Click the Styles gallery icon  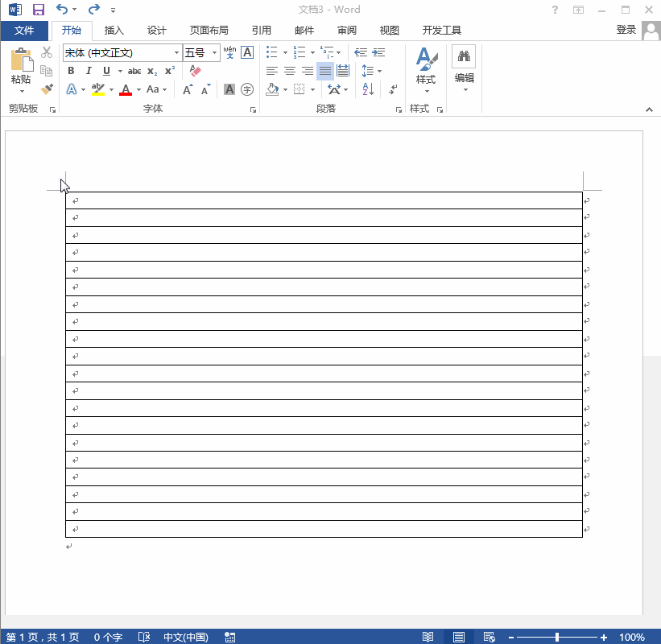click(426, 59)
